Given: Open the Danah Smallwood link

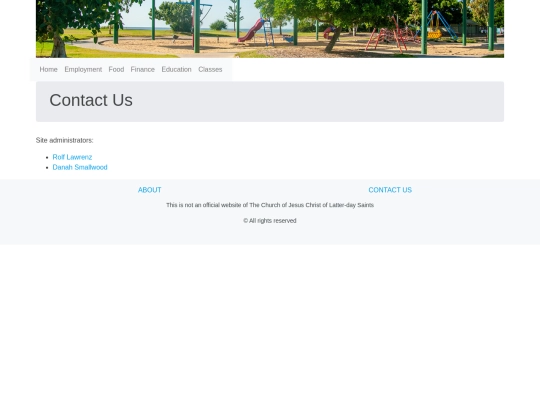Looking at the screenshot, I should pyautogui.click(x=80, y=167).
